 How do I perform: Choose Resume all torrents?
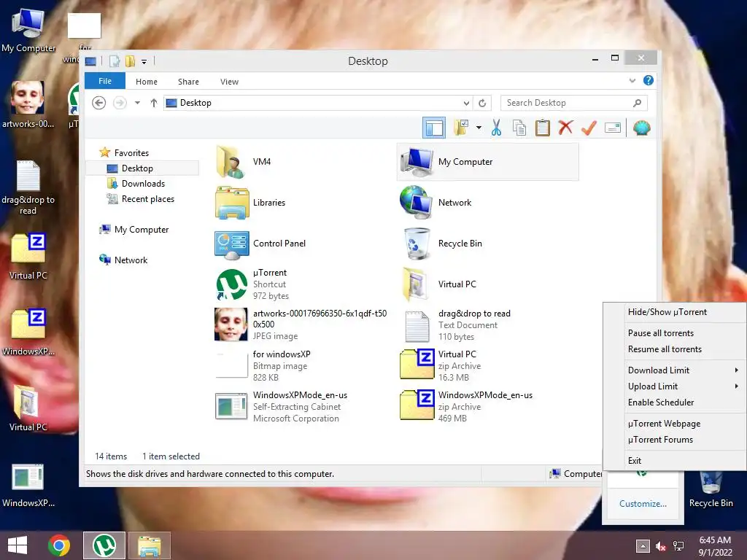pyautogui.click(x=675, y=349)
